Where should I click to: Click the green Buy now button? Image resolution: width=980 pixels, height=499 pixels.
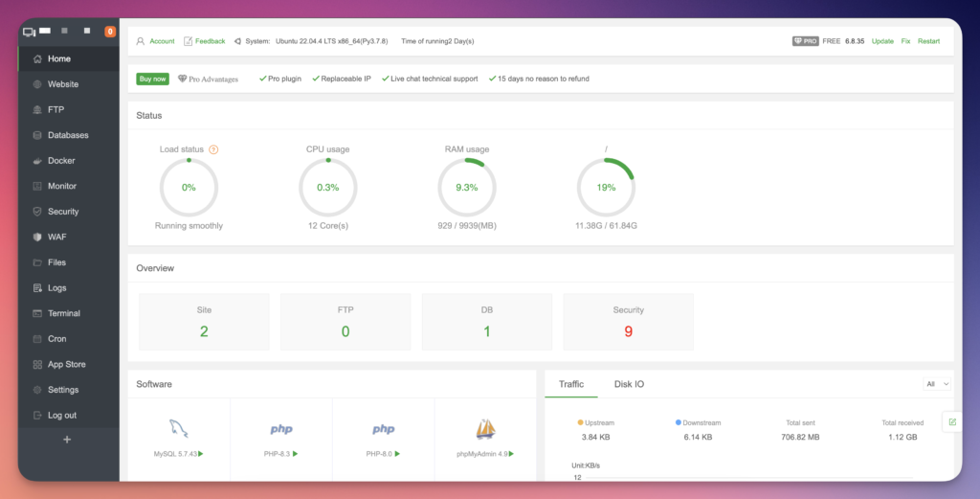tap(152, 79)
